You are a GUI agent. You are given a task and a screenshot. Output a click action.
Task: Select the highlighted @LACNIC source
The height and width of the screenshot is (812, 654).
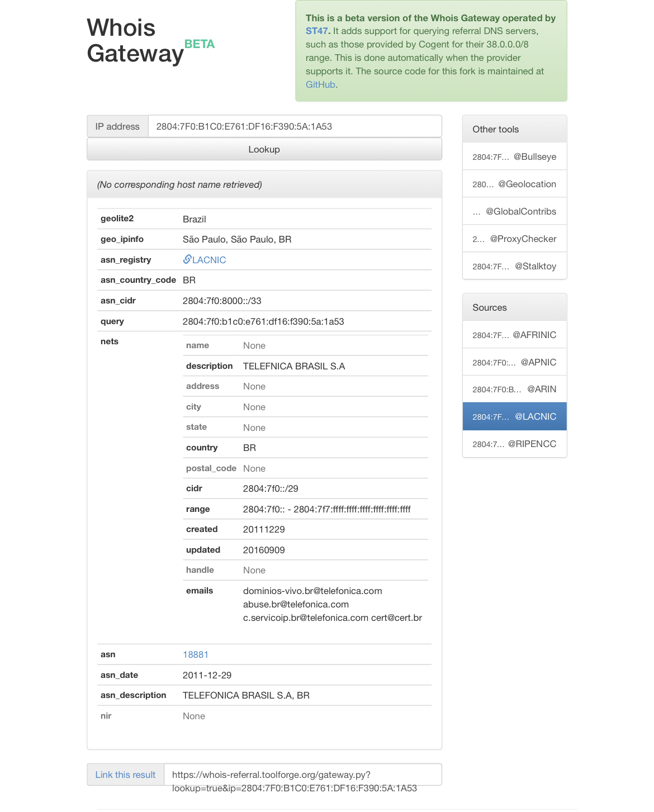click(x=515, y=416)
